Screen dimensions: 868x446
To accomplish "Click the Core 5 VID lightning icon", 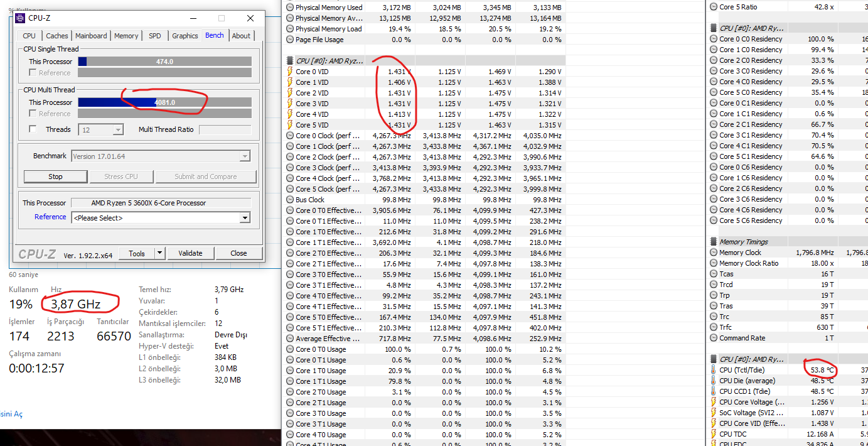I will 289,125.
